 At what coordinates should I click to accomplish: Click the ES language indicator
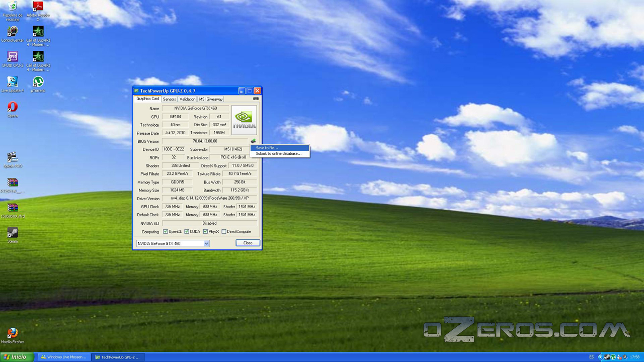pyautogui.click(x=591, y=357)
